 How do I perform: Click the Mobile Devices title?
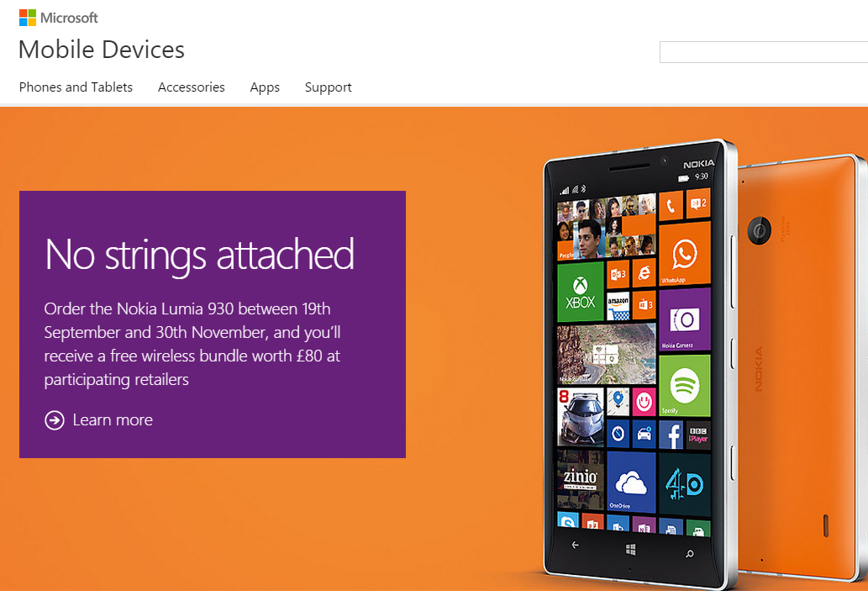click(x=102, y=50)
